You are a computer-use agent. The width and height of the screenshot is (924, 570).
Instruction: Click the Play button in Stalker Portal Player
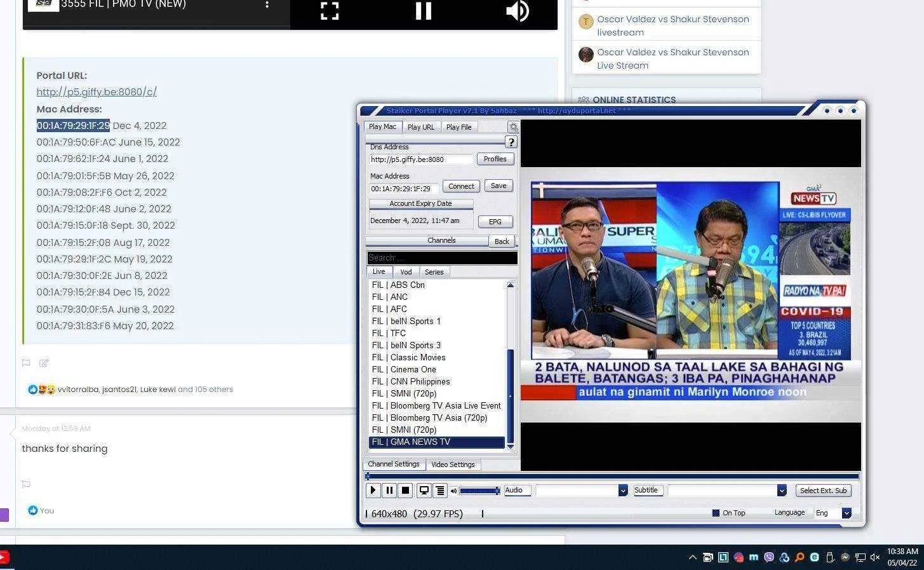point(373,491)
